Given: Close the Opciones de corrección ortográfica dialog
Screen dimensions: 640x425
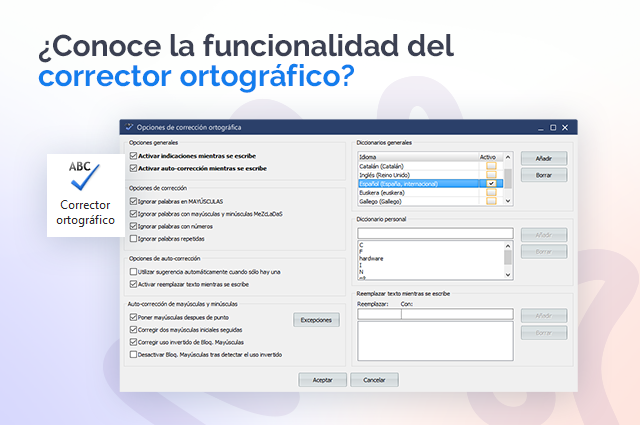Looking at the screenshot, I should (x=567, y=127).
